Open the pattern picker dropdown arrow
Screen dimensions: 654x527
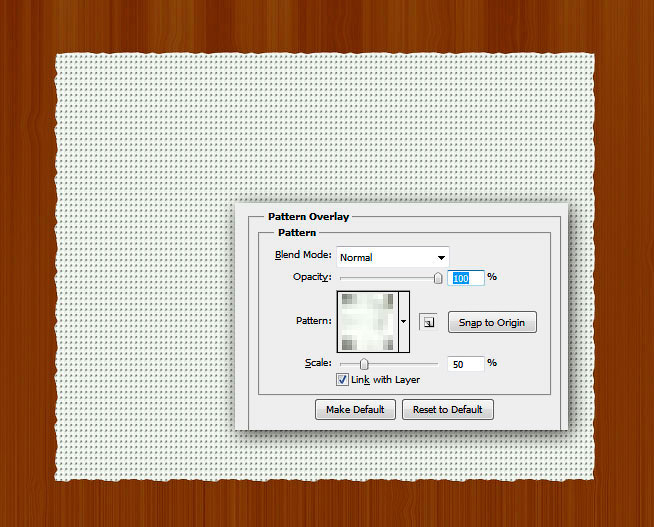[404, 321]
